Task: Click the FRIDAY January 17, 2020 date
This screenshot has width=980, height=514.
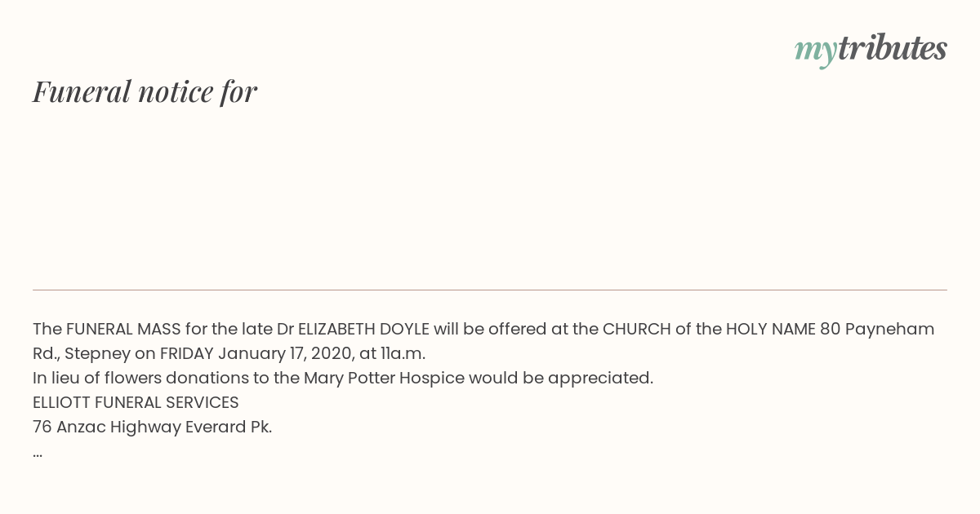Action: [256, 353]
